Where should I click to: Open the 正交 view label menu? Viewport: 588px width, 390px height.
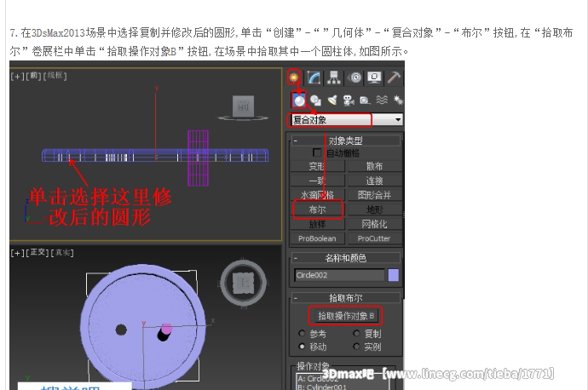pyautogui.click(x=37, y=253)
